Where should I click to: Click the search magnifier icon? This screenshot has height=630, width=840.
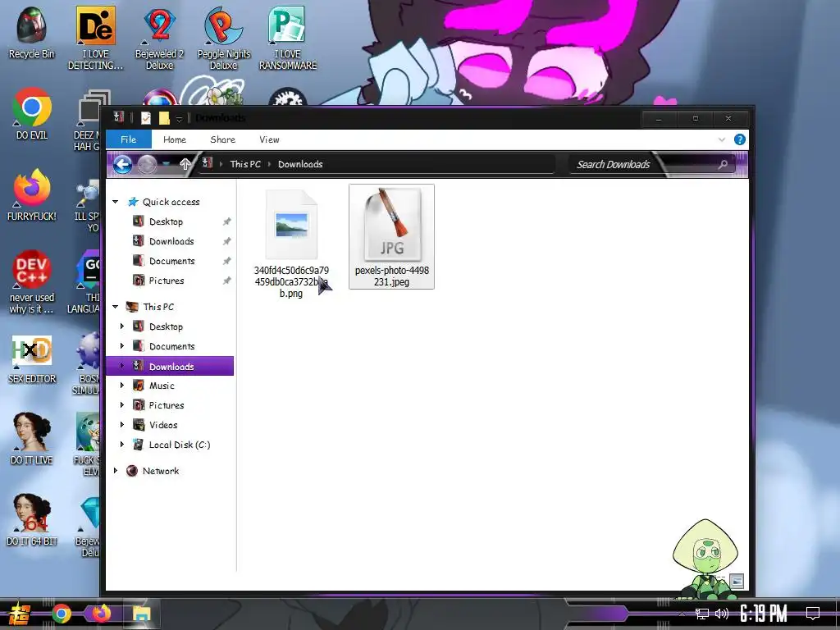click(723, 164)
